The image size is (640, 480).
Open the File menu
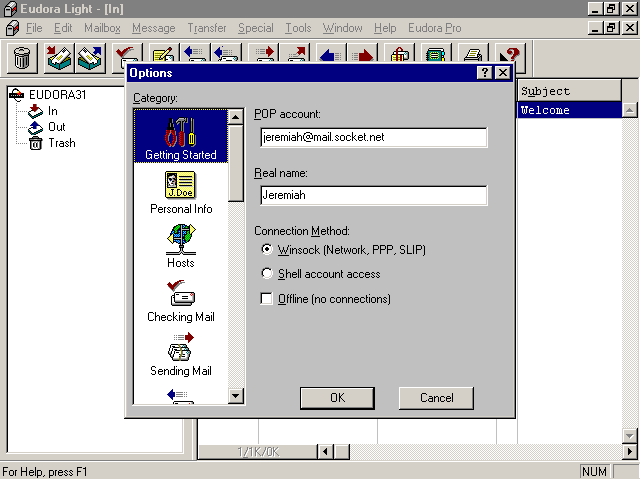point(34,28)
